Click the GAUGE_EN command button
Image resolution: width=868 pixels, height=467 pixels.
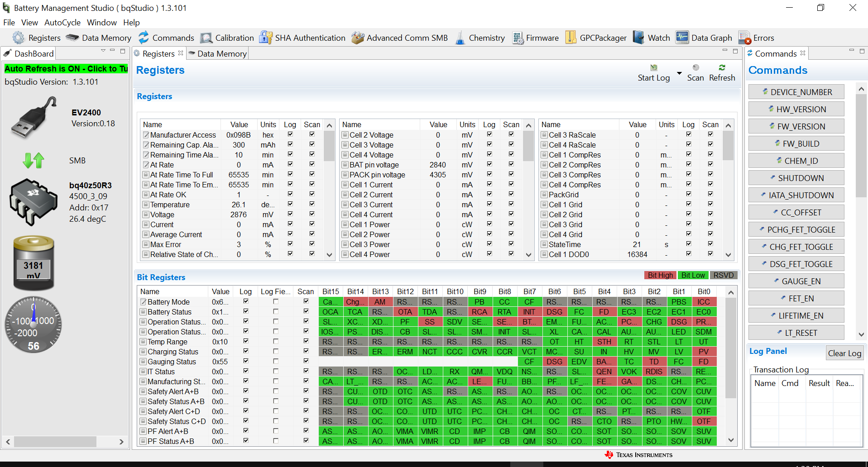point(796,281)
